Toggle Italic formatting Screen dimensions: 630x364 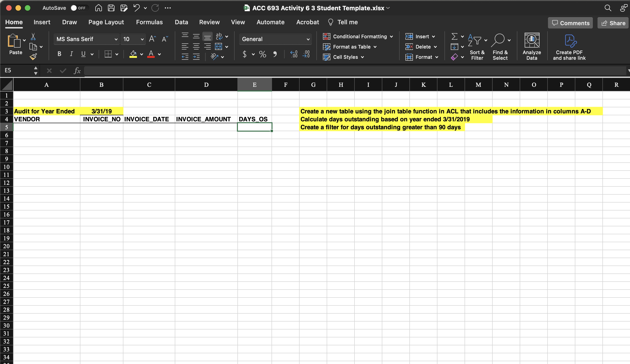tap(71, 54)
